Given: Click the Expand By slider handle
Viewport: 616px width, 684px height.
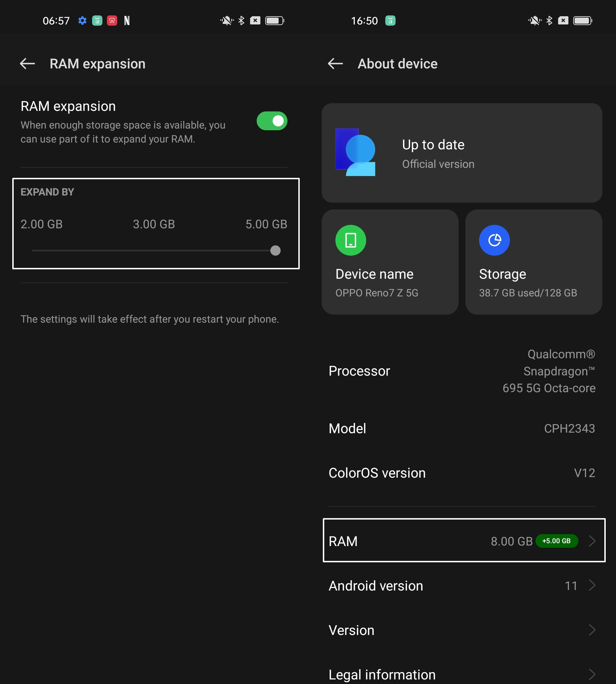Looking at the screenshot, I should click(275, 251).
